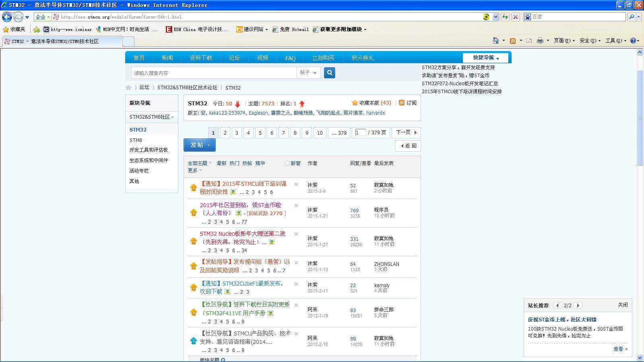This screenshot has height=362, width=644.
Task: Click the X icon beside 2015年社区签到贴 thread
Action: 296,206
